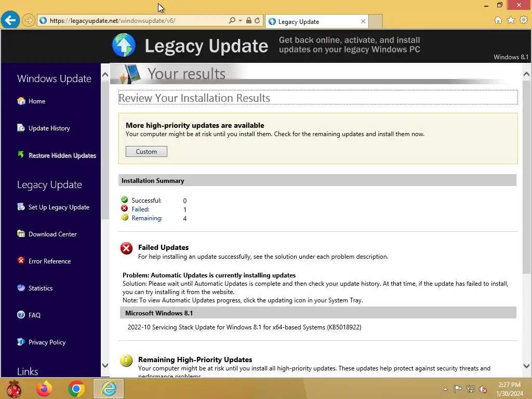Open the FAQ link
The height and width of the screenshot is (399, 532).
click(35, 315)
